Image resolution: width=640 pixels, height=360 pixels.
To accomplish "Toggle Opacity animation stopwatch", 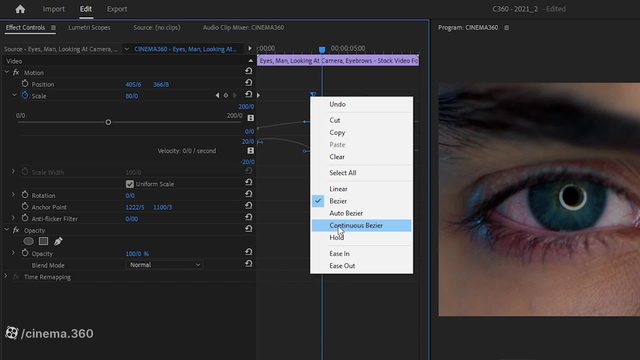I will (25, 253).
